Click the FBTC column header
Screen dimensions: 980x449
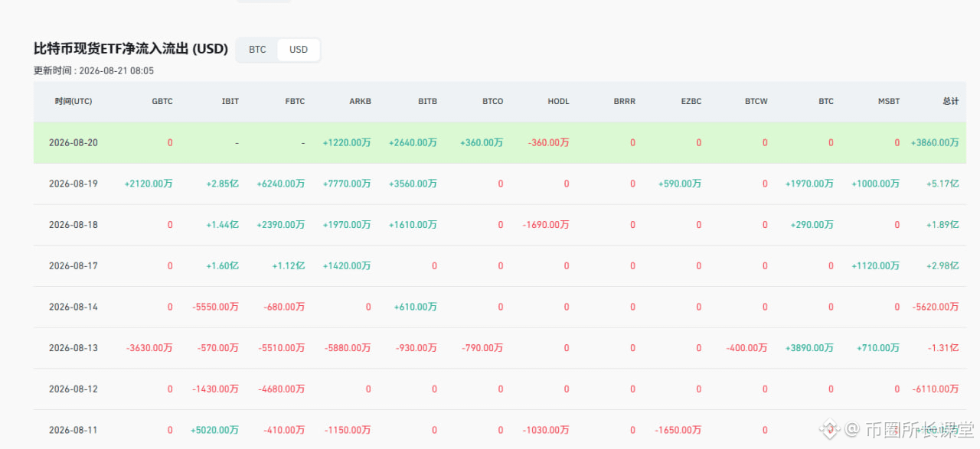tap(295, 102)
